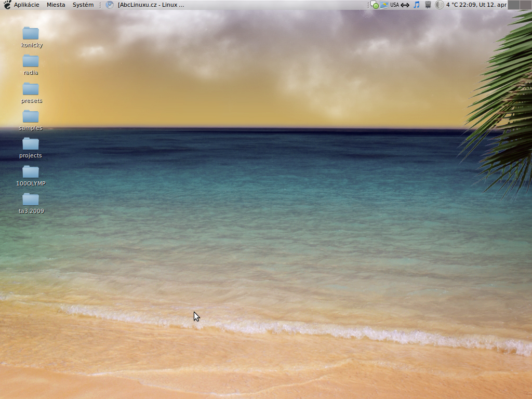Switch to the first workspace in switcher

(513, 5)
